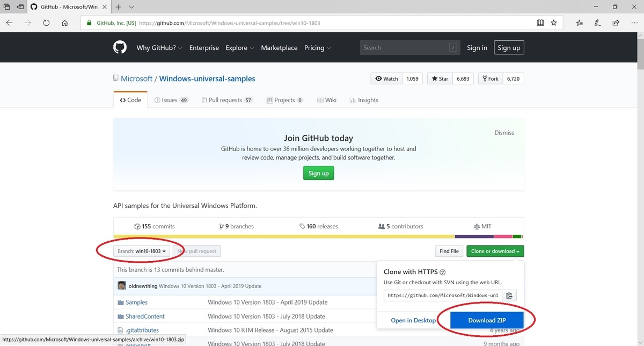Open the MIT license link

(482, 226)
